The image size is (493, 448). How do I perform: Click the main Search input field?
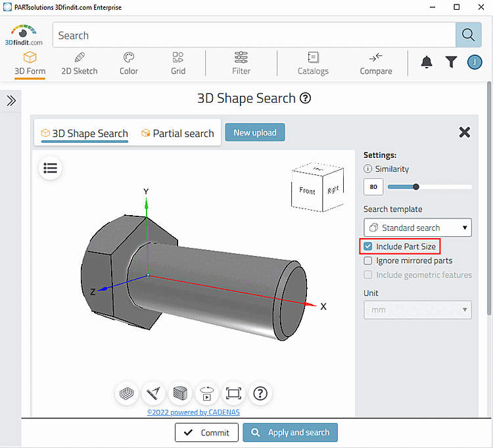click(254, 35)
